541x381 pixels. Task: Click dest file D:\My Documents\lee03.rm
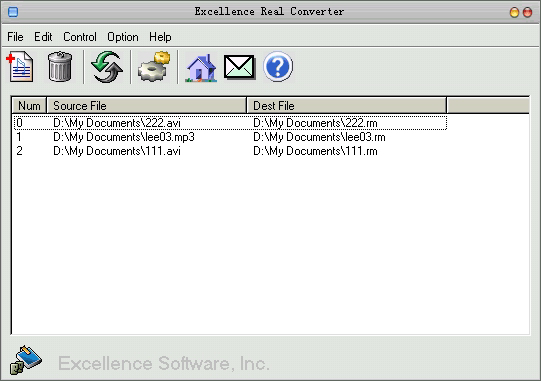point(319,137)
